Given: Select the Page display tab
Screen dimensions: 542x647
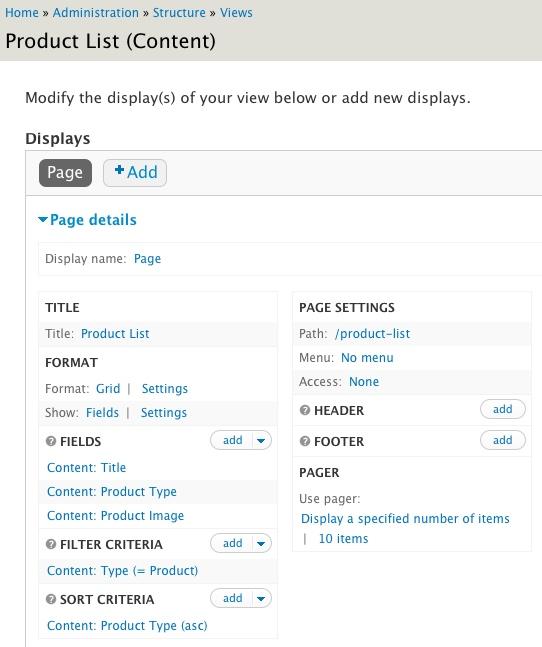Looking at the screenshot, I should (x=65, y=172).
